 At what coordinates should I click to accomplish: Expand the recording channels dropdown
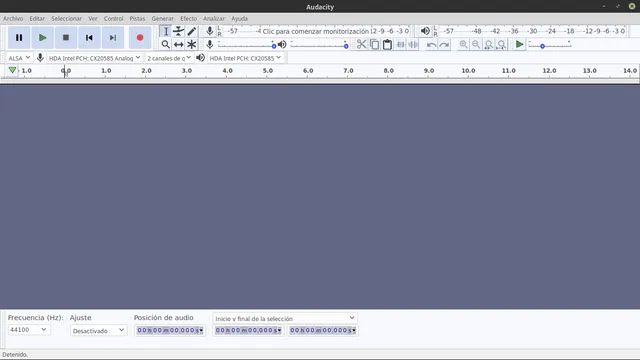coord(169,58)
